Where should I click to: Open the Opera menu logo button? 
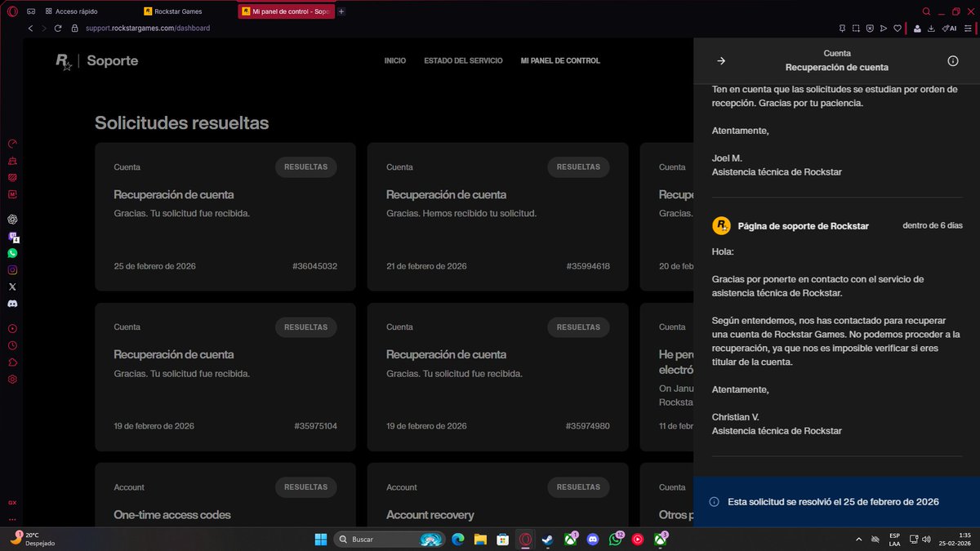12,11
